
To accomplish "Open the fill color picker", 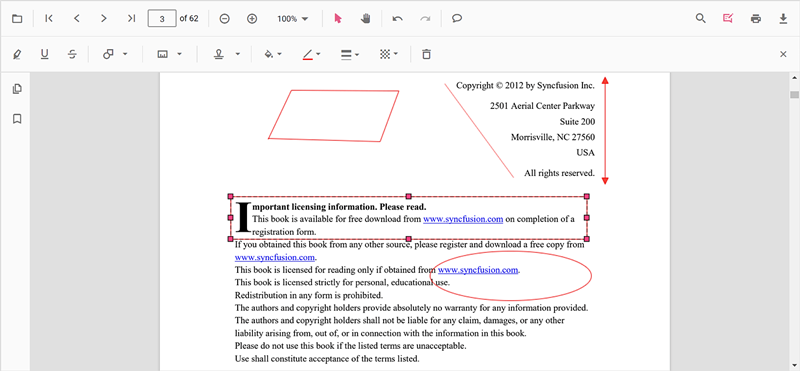I will click(273, 55).
